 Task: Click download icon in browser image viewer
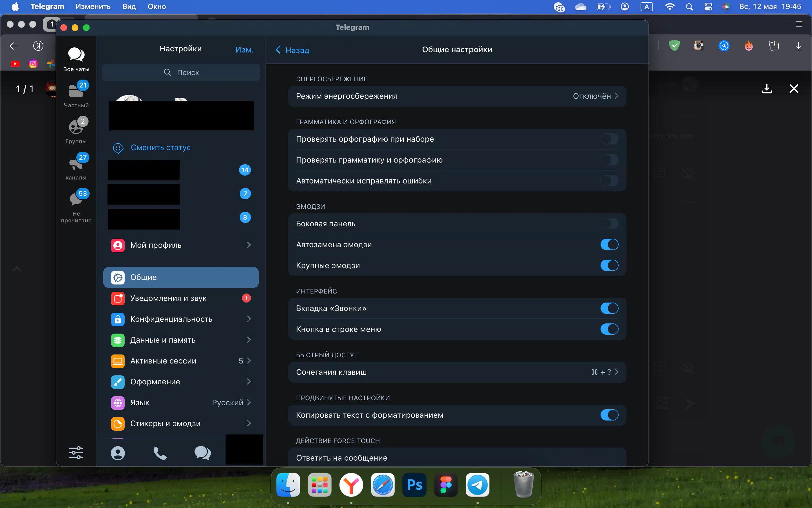pos(767,89)
